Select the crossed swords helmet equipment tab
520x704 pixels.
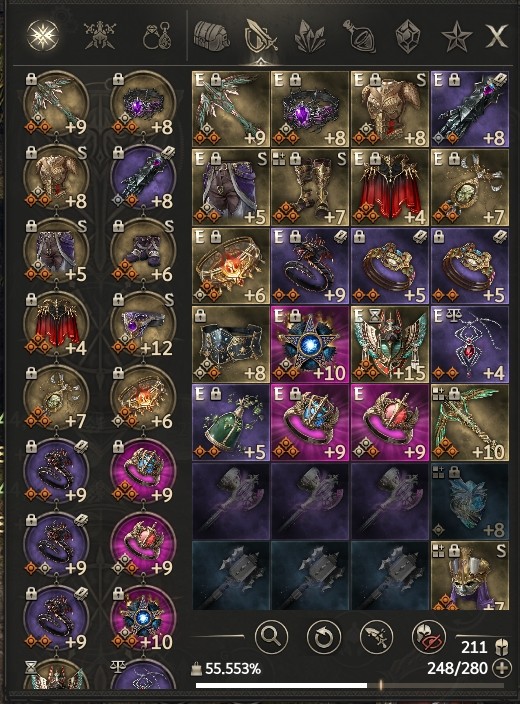[100, 35]
